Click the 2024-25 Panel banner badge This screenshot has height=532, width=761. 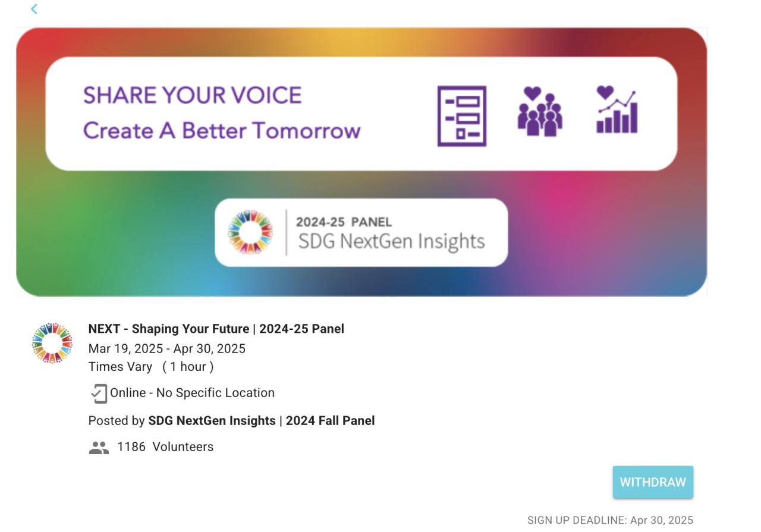pos(344,222)
